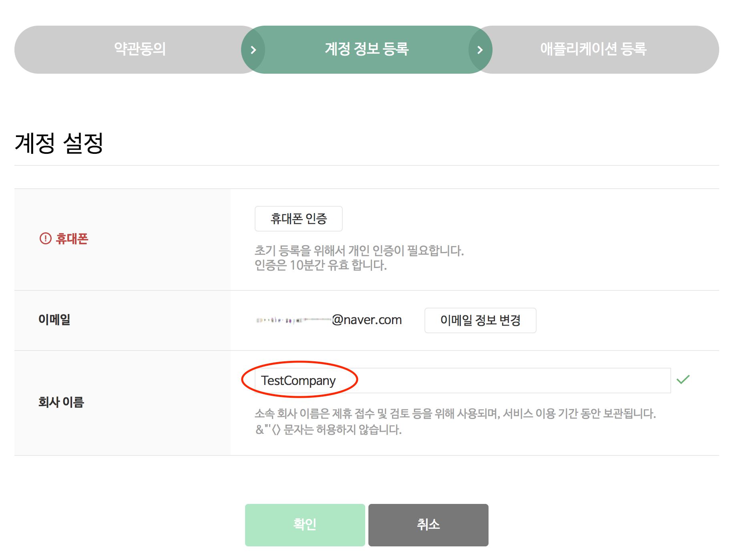Click the 이메일 field label
Screen dimensions: 732x560
(x=54, y=320)
